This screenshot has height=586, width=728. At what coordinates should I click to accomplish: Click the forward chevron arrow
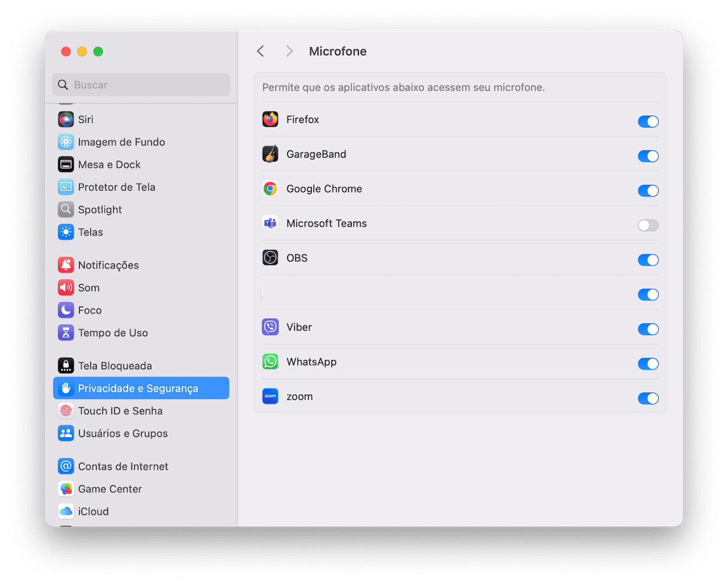pos(289,52)
